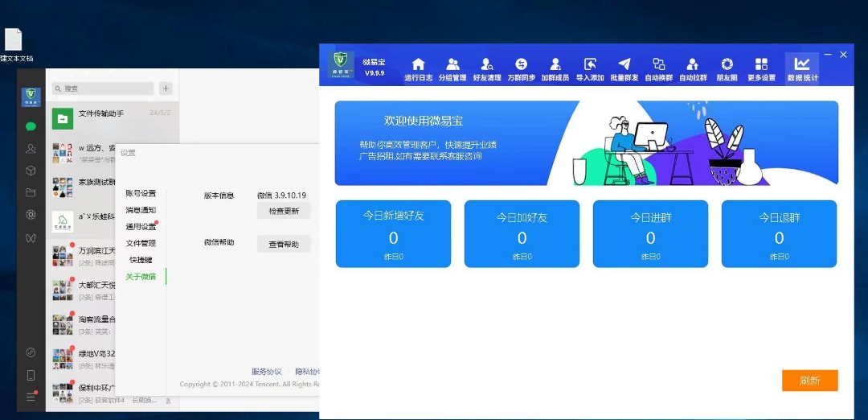Click the WeChat 搜索 search field
This screenshot has height=420, width=868.
104,89
